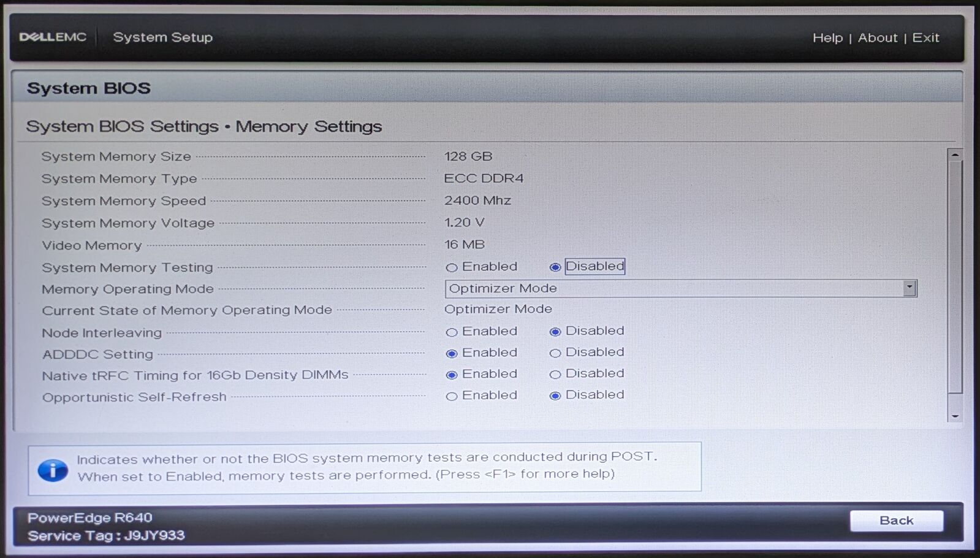Screen dimensions: 980x558
Task: Open the Memory Operating Mode dropdown
Action: pyautogui.click(x=681, y=288)
